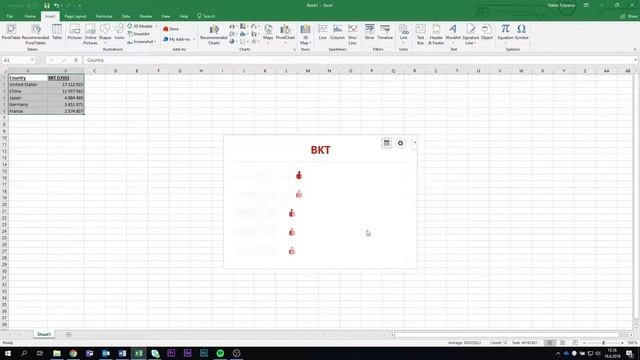This screenshot has height=360, width=640.
Task: Open Spotify from the taskbar
Action: tap(220, 353)
